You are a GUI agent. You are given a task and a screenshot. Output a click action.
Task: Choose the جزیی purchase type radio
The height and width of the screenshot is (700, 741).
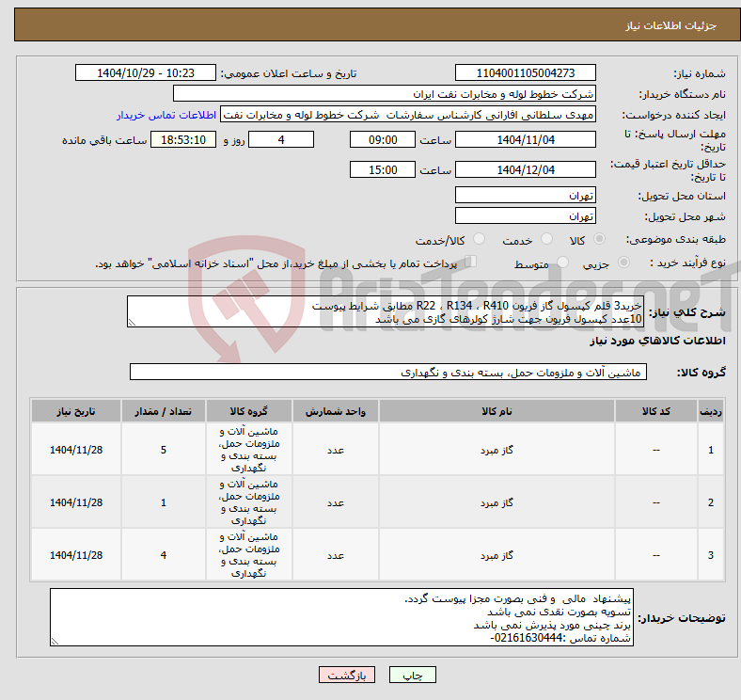tap(623, 262)
